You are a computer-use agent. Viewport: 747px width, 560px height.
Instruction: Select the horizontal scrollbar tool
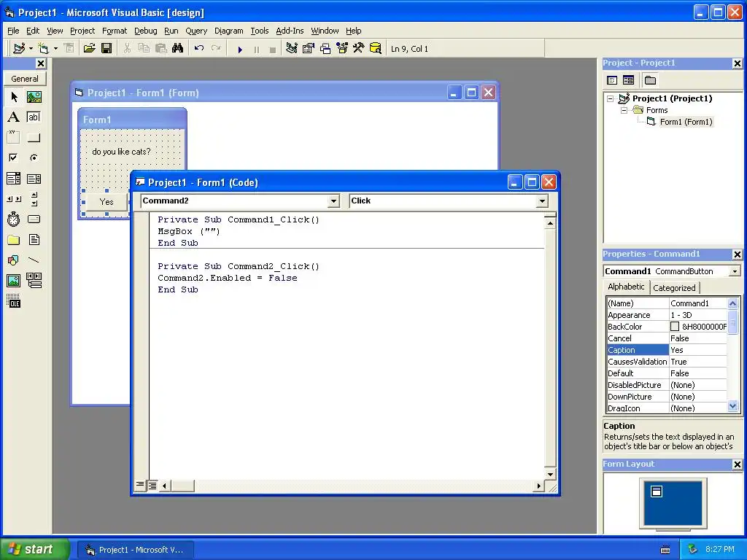click(x=14, y=199)
